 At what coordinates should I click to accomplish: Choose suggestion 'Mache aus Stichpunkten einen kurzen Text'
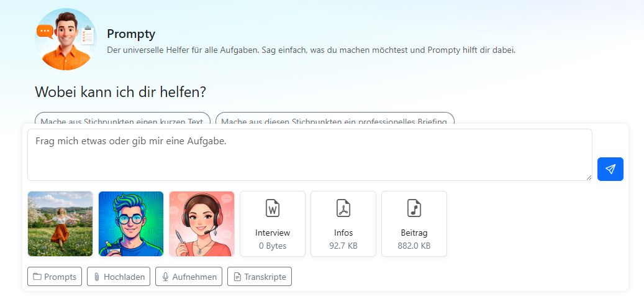[x=122, y=118]
